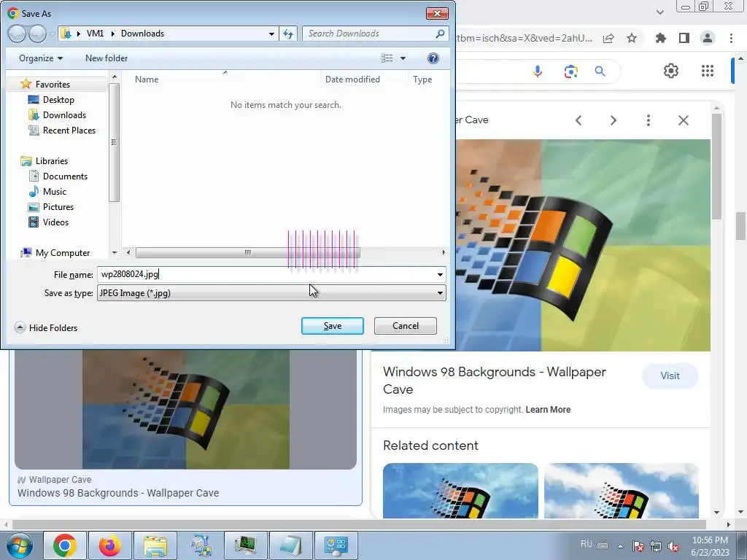This screenshot has height=560, width=747.
Task: Click the RU language indicator
Action: [x=586, y=544]
